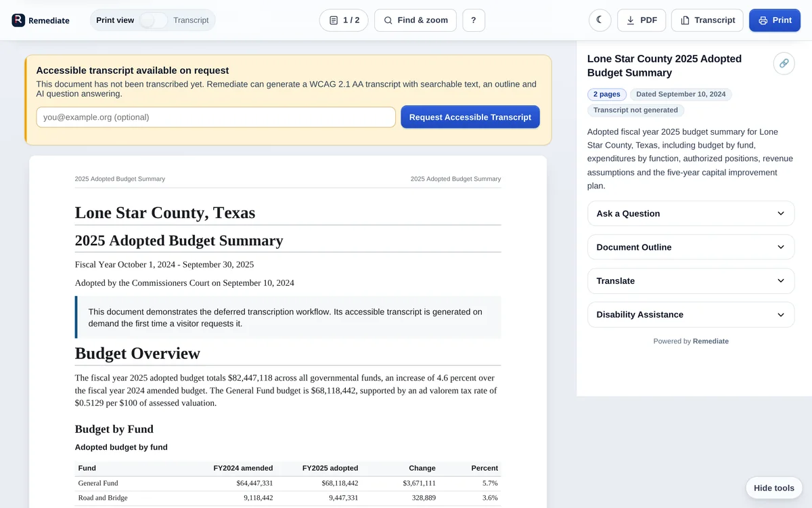Expand the Ask a Question section
Image resolution: width=812 pixels, height=508 pixels.
point(691,213)
